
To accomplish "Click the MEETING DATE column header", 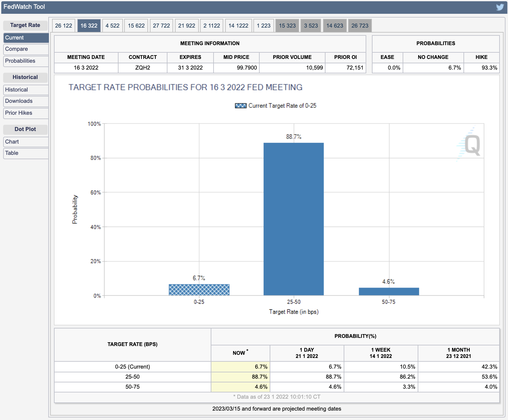I will pos(86,57).
